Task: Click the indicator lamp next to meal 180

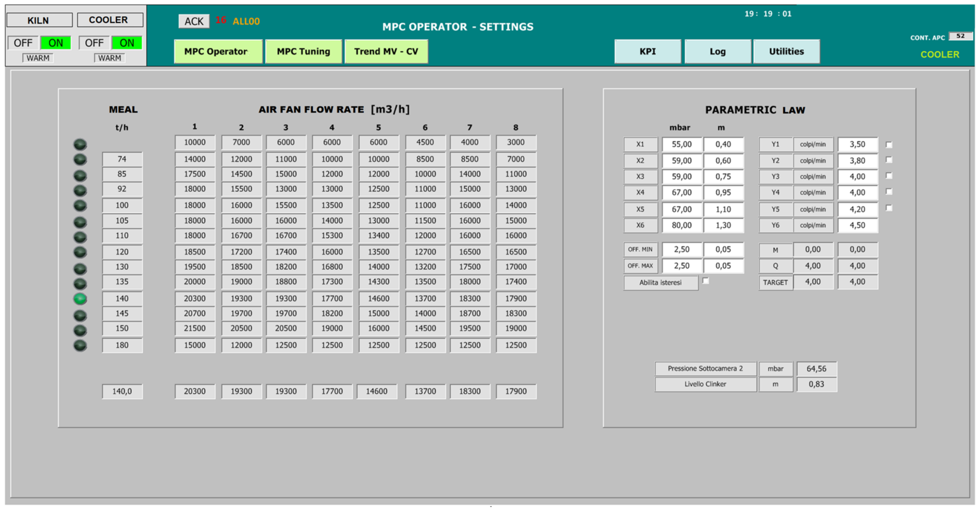Action: click(x=80, y=345)
